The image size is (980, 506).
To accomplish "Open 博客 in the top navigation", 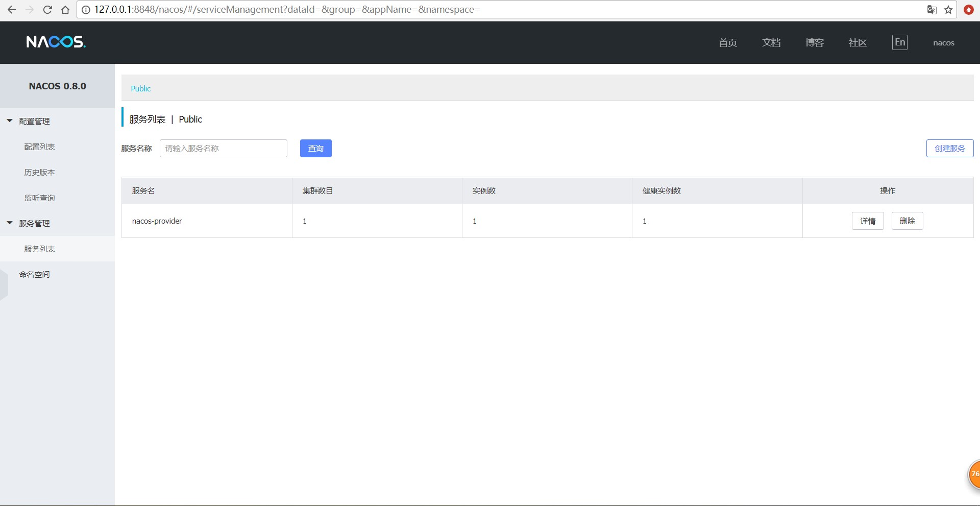I will tap(815, 43).
